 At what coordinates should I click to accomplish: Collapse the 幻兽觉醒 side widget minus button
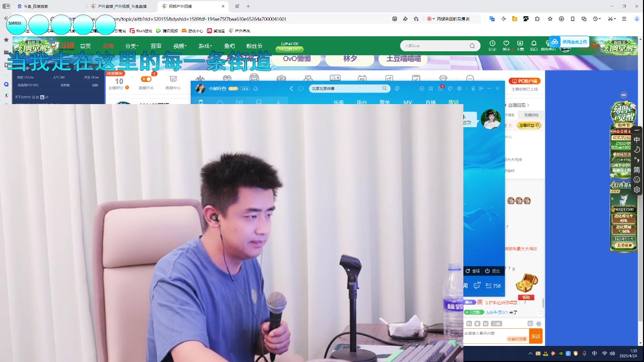pyautogui.click(x=623, y=95)
